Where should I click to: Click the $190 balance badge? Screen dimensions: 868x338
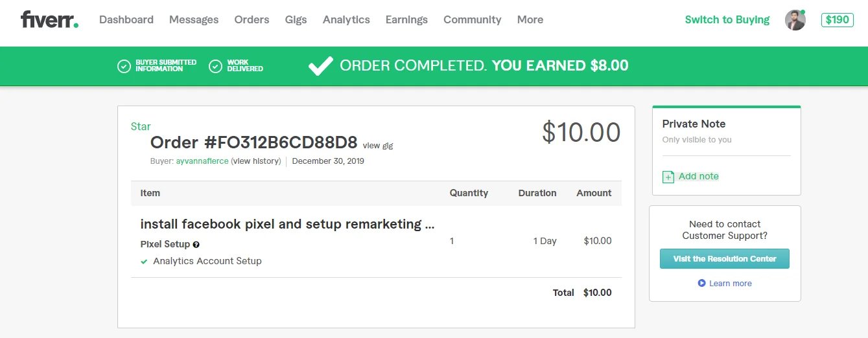pyautogui.click(x=837, y=19)
